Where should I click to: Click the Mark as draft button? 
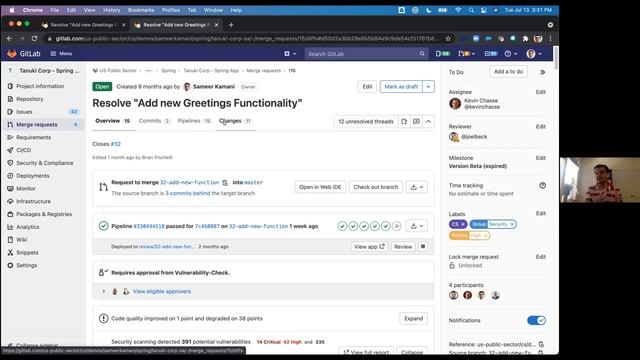401,87
